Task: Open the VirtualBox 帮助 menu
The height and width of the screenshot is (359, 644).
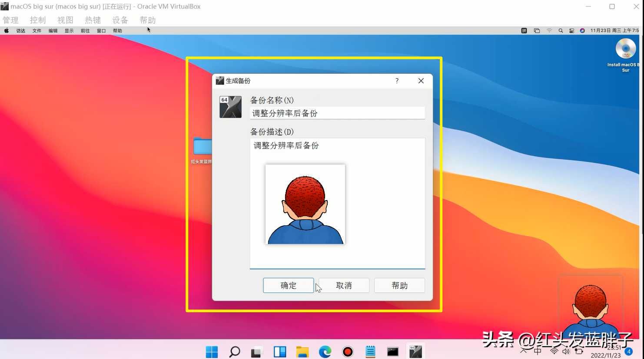Action: [x=147, y=20]
